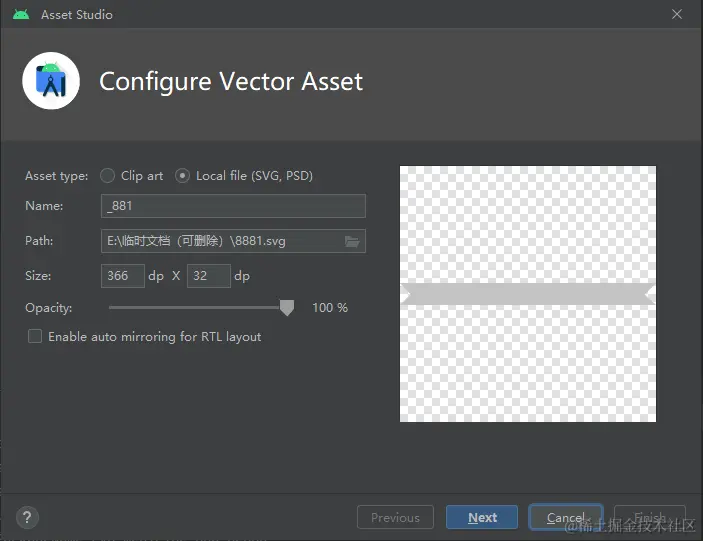The image size is (703, 541).
Task: Click the width size field showing 366
Action: click(122, 276)
